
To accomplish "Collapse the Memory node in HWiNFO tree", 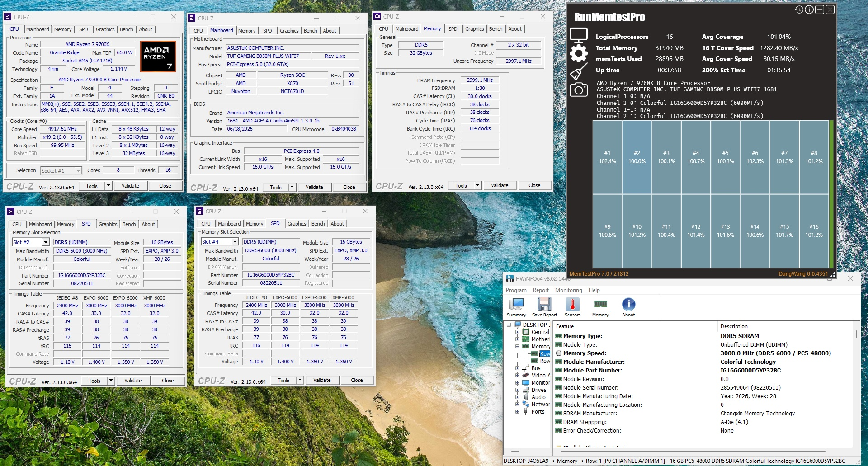I will point(518,346).
